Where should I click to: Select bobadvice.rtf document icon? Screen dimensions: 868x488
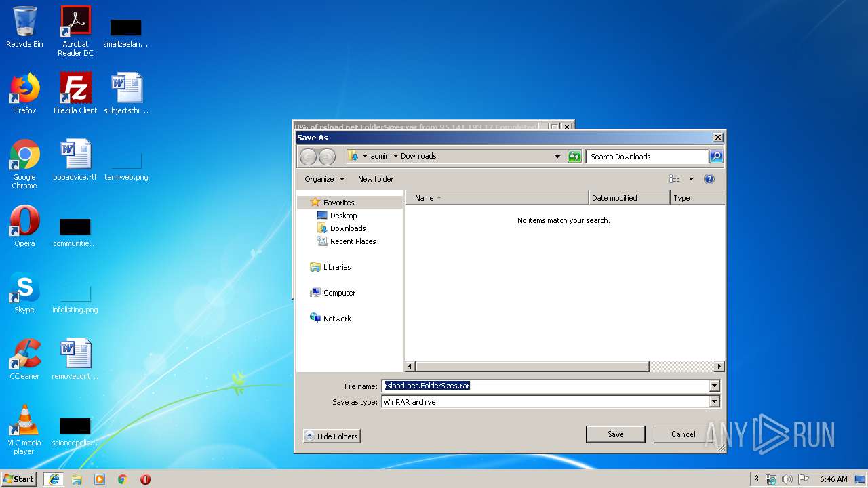pos(75,160)
